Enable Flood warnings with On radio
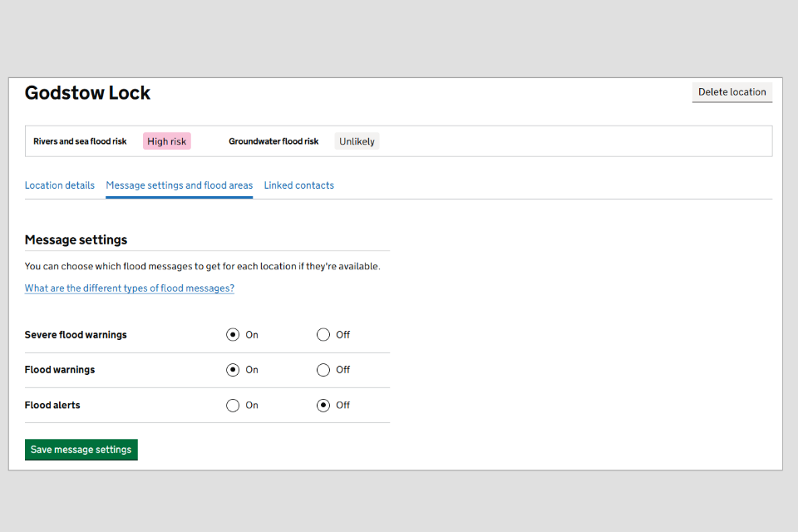The height and width of the screenshot is (532, 798). 233,370
